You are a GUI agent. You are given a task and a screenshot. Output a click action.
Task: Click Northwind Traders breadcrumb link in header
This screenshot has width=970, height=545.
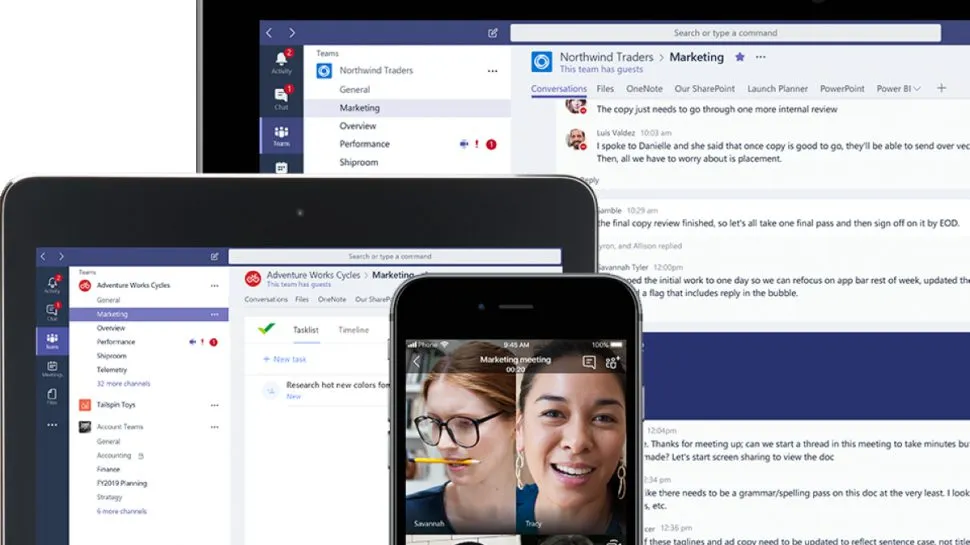pos(606,57)
